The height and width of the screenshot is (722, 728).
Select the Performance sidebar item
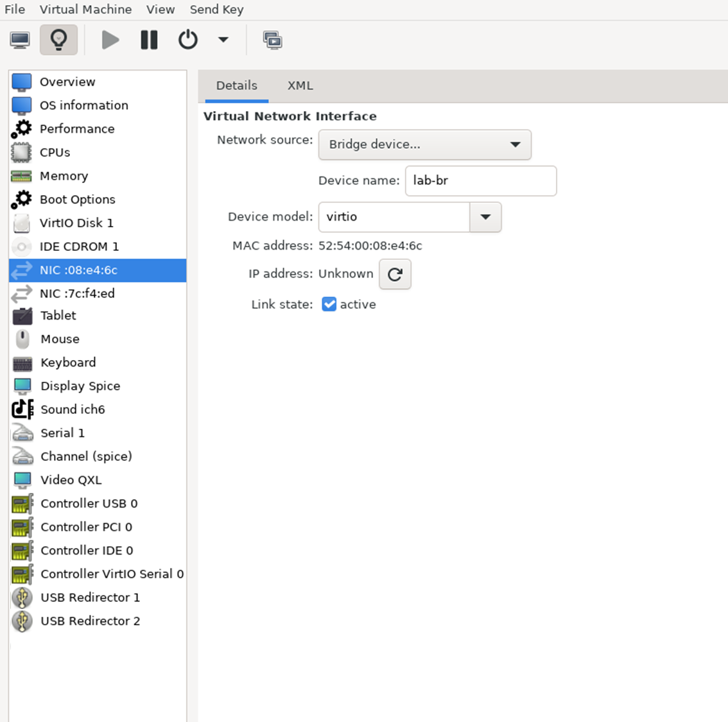coord(77,128)
